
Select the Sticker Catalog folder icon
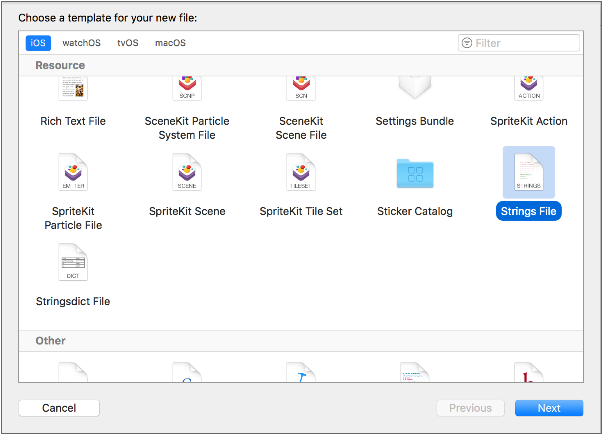point(414,174)
